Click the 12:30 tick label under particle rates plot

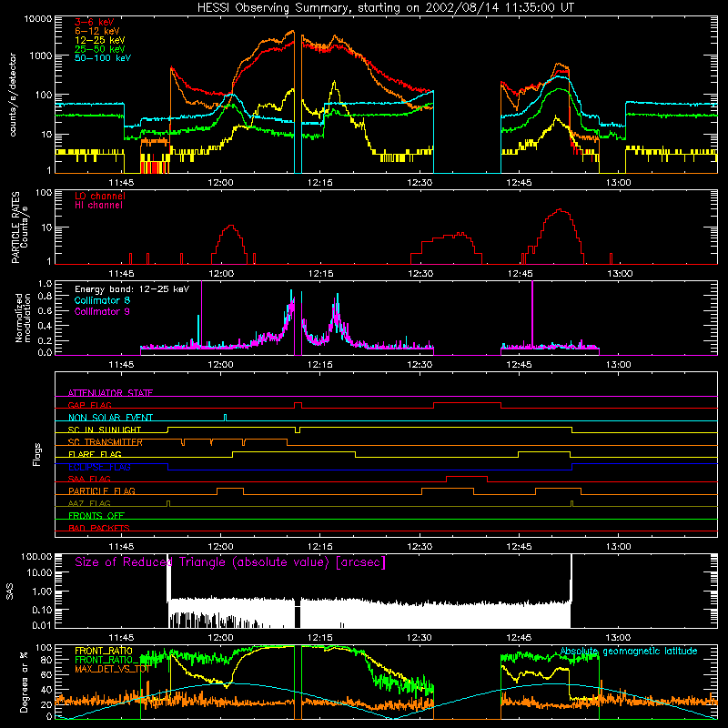pyautogui.click(x=420, y=274)
